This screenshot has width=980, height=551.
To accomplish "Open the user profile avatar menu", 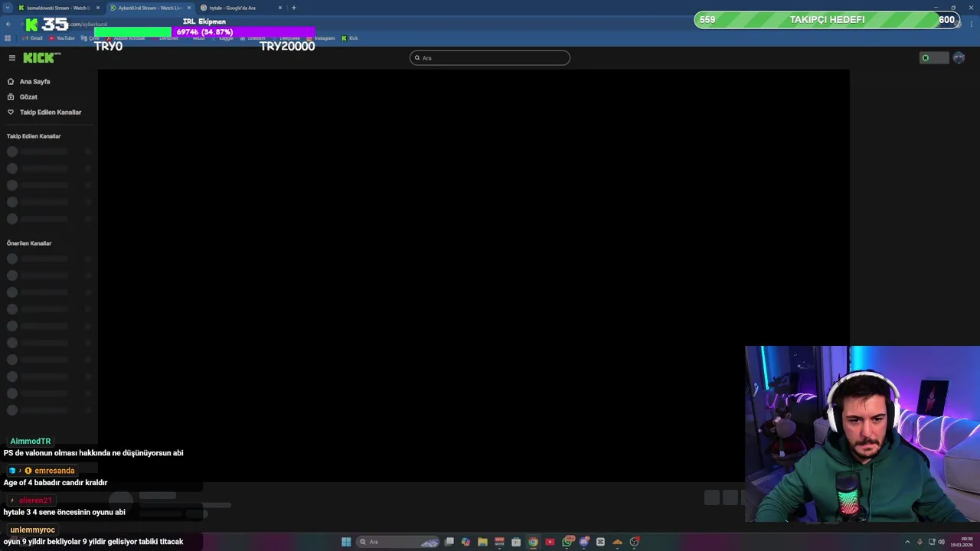I will point(959,58).
